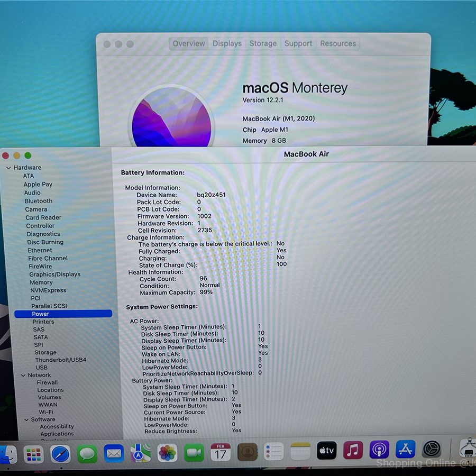The width and height of the screenshot is (476, 476).
Task: Select Firewall under Network
Action: (48, 383)
